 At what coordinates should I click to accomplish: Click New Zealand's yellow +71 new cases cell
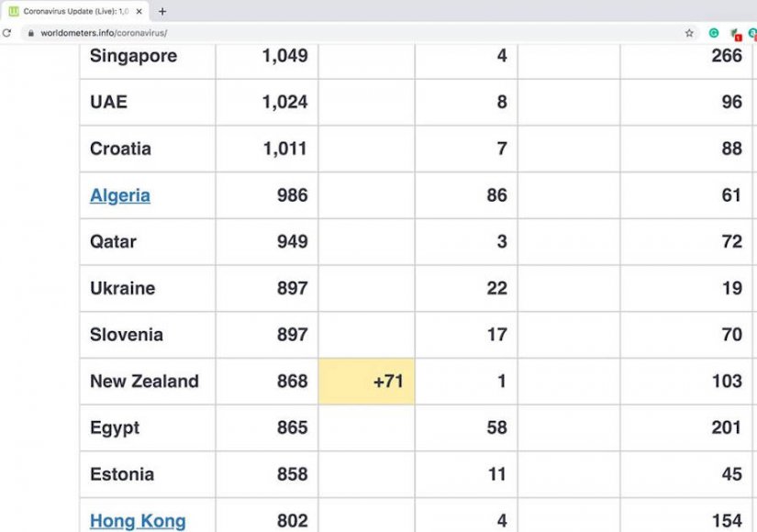[367, 382]
